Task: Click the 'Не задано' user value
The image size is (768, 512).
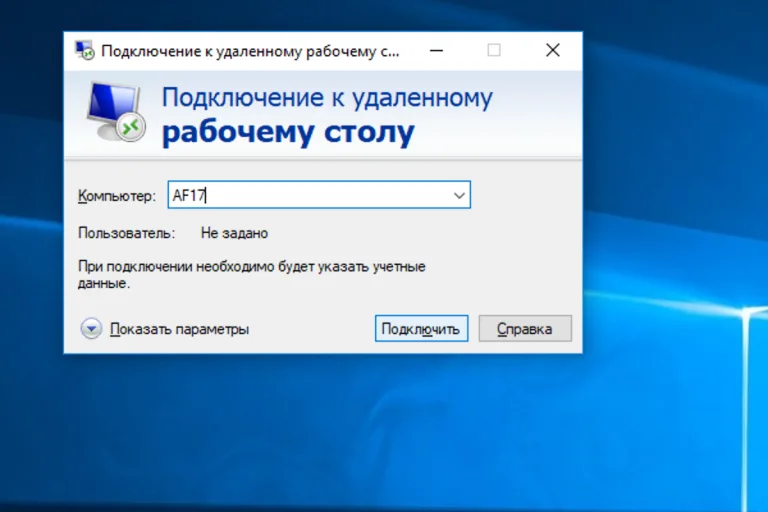Action: tap(235, 233)
